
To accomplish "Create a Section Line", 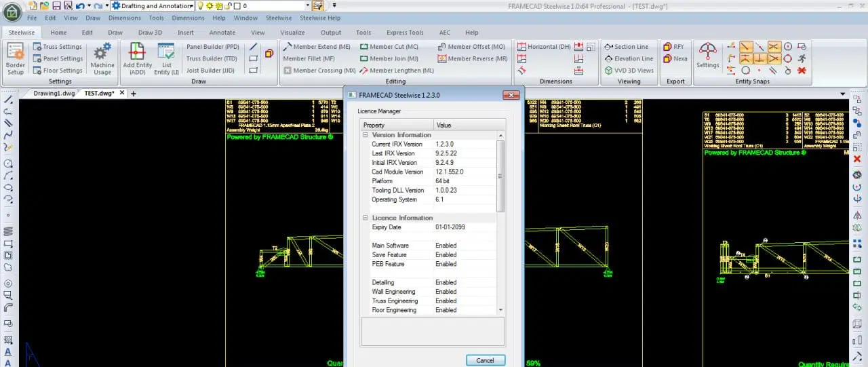I will pos(627,47).
